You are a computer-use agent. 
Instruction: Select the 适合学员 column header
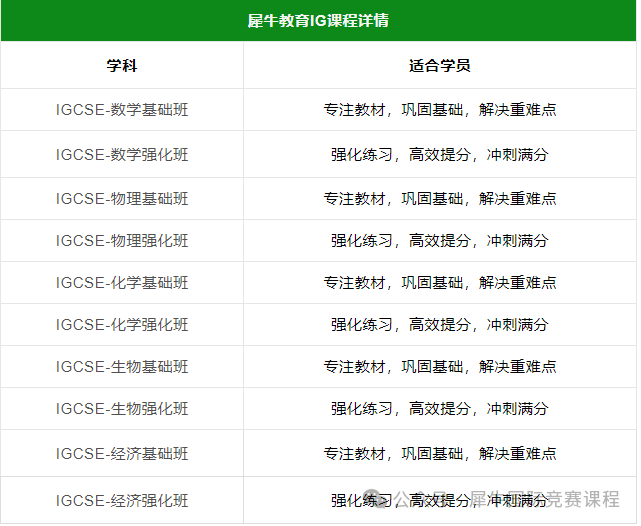click(440, 65)
